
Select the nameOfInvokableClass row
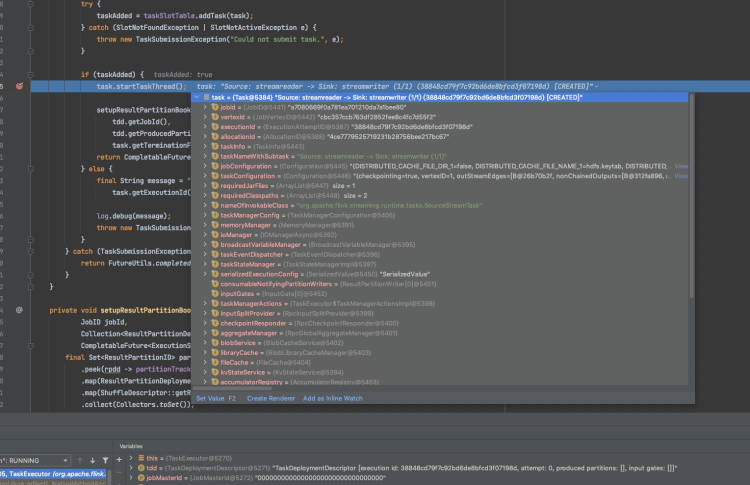coord(440,205)
